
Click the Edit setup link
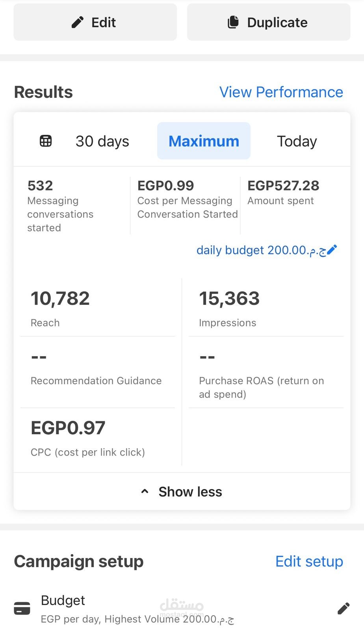[309, 561]
